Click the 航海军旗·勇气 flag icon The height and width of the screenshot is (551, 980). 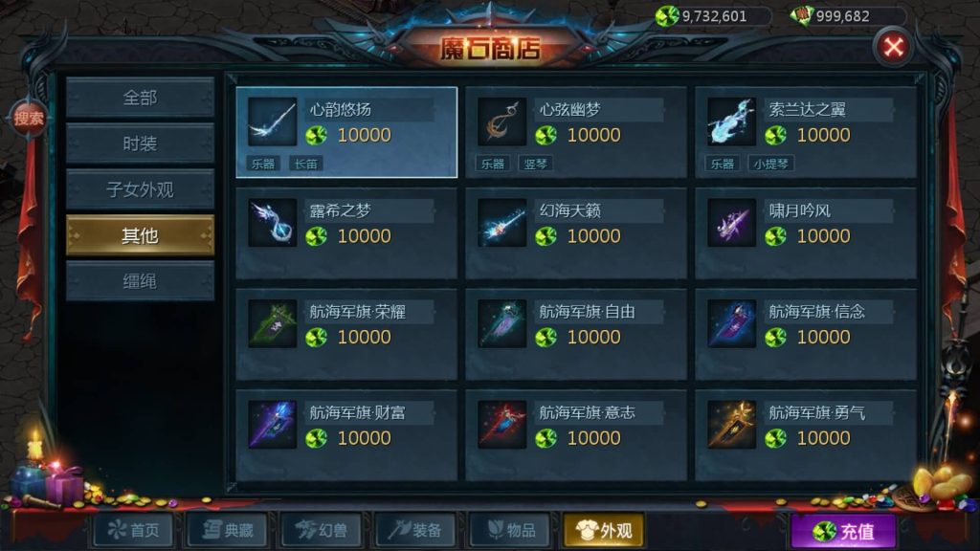click(x=731, y=425)
